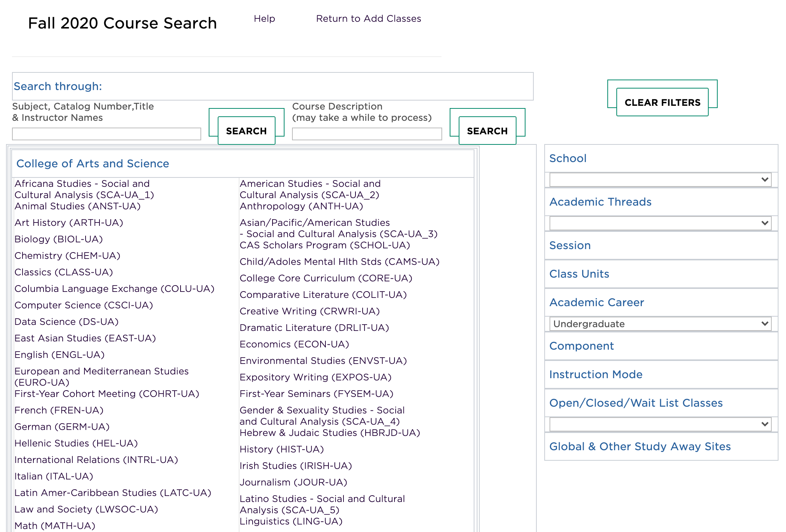
Task: Select Hellenic Studies (HEL-UA)
Action: tap(76, 443)
